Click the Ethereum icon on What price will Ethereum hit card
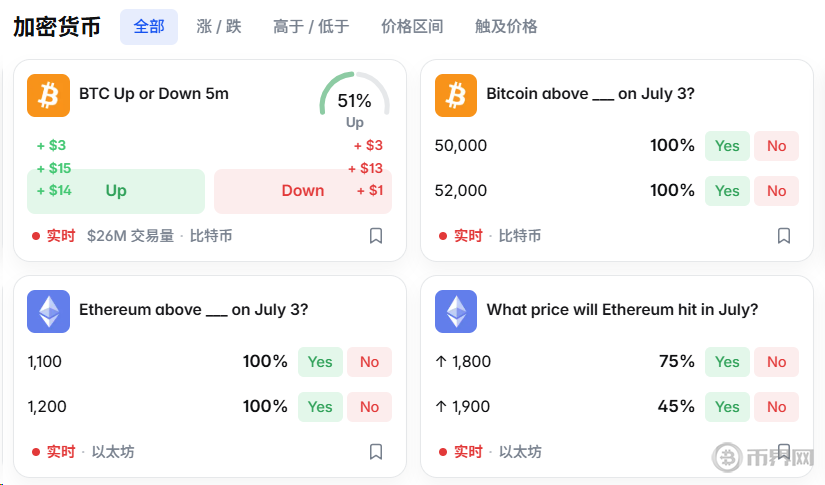The width and height of the screenshot is (825, 485). 456,311
